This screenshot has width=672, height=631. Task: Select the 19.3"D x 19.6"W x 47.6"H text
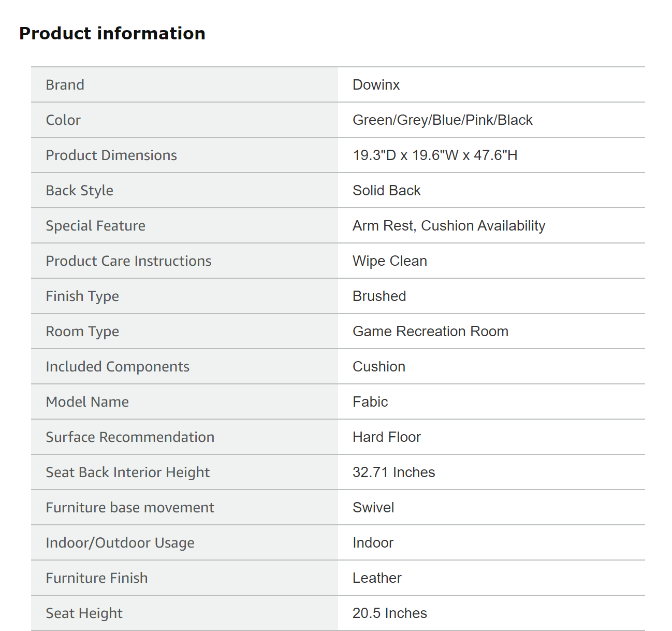point(435,155)
